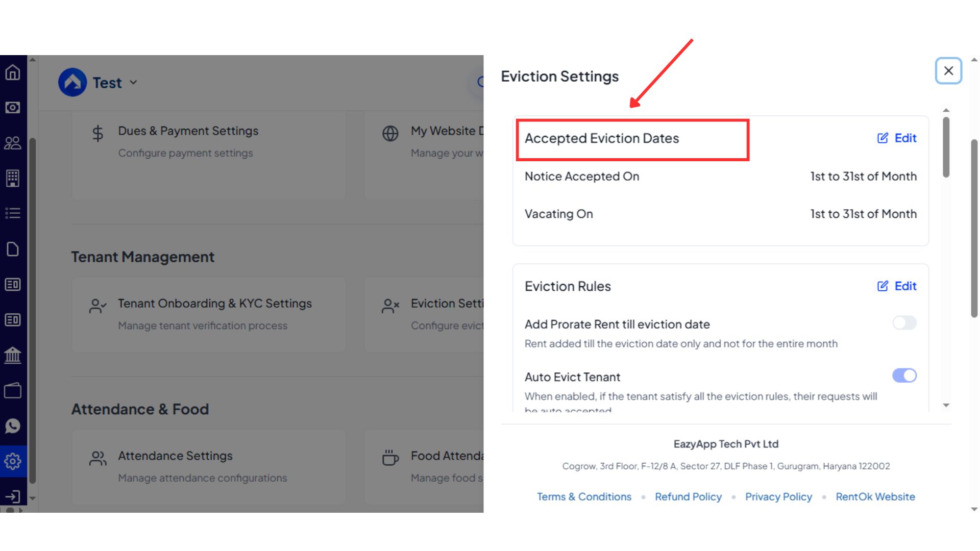Viewport: 980px width, 551px height.
Task: Disable the Auto Evict Tenant switch
Action: tap(904, 376)
